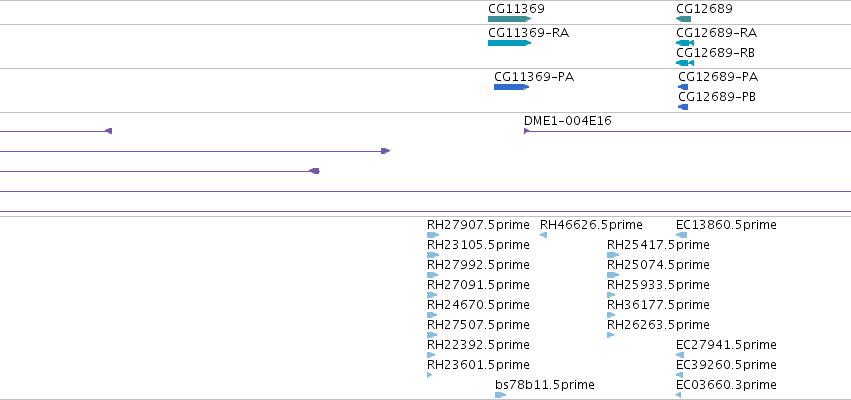851x400 pixels.
Task: Click the RH36177.5prime EST glyph
Action: (x=611, y=315)
